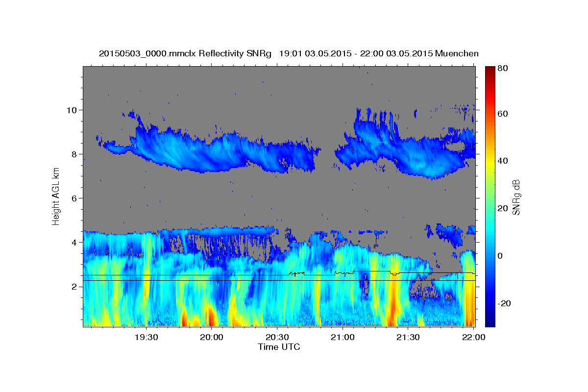Click the 4 km height label
The height and width of the screenshot is (392, 588).
click(75, 242)
